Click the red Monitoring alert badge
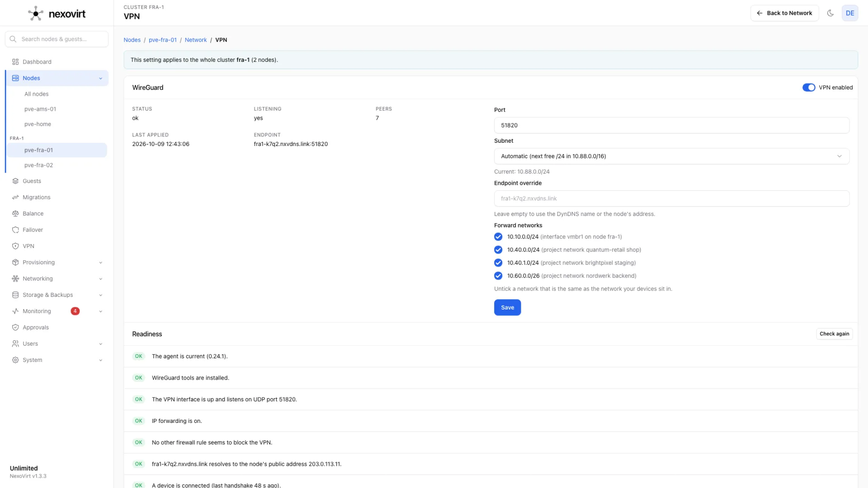The width and height of the screenshot is (868, 488). click(75, 311)
